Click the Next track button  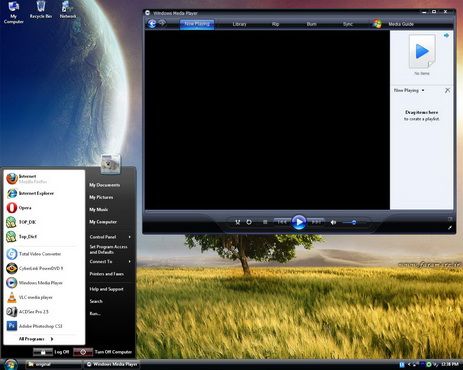(x=315, y=222)
